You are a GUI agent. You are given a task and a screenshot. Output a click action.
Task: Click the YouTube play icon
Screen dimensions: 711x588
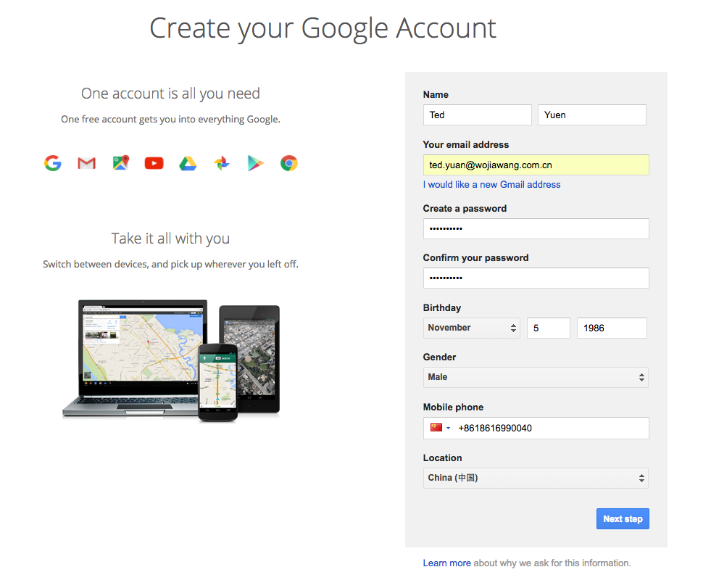coord(154,163)
